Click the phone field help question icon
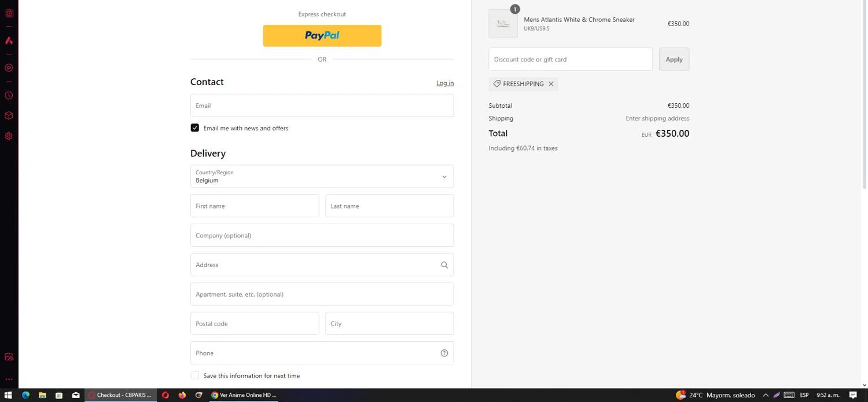 click(x=444, y=353)
